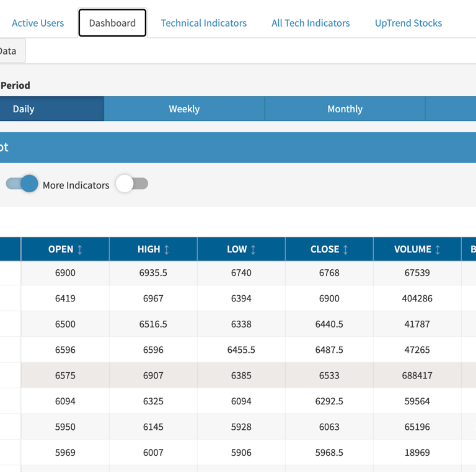476x472 pixels.
Task: Select volume value 67539
Action: 417,273
